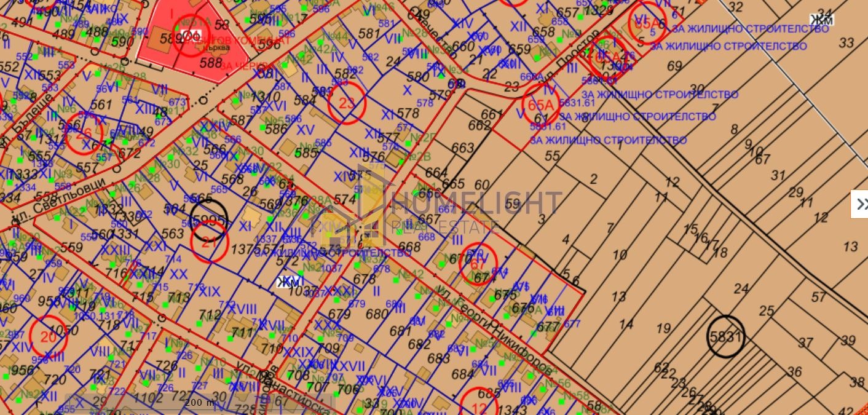Click the red circle marker 67
This screenshot has height=415, width=868.
click(x=478, y=261)
